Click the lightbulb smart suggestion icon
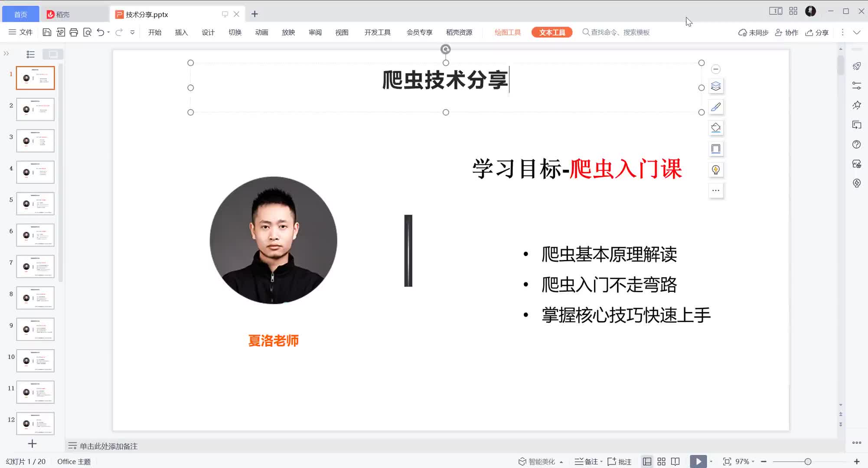 716,169
